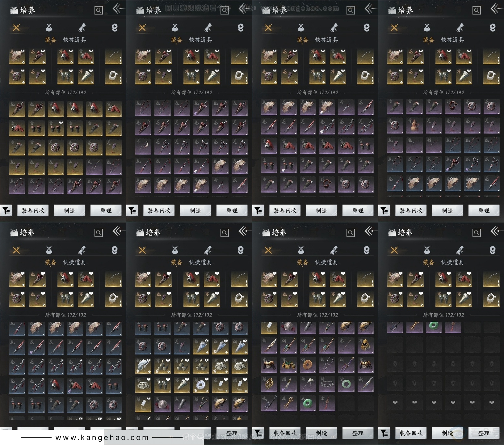Screen dimensions: 504x445
Task: Select the mask category in top-left panel
Action: coord(115,28)
